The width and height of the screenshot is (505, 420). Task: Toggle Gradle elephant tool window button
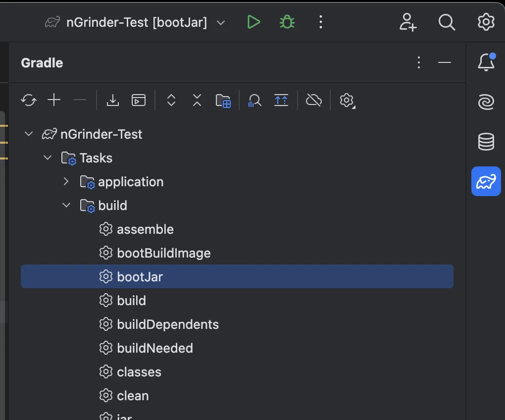486,181
